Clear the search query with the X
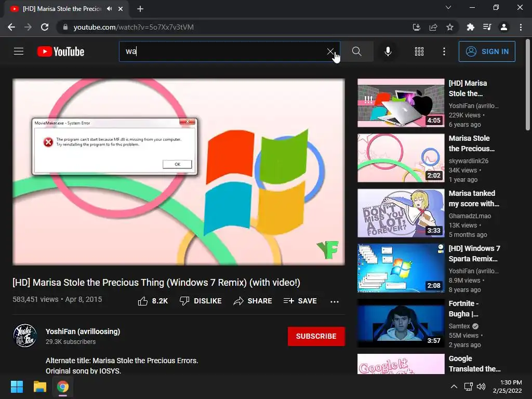 tap(330, 51)
